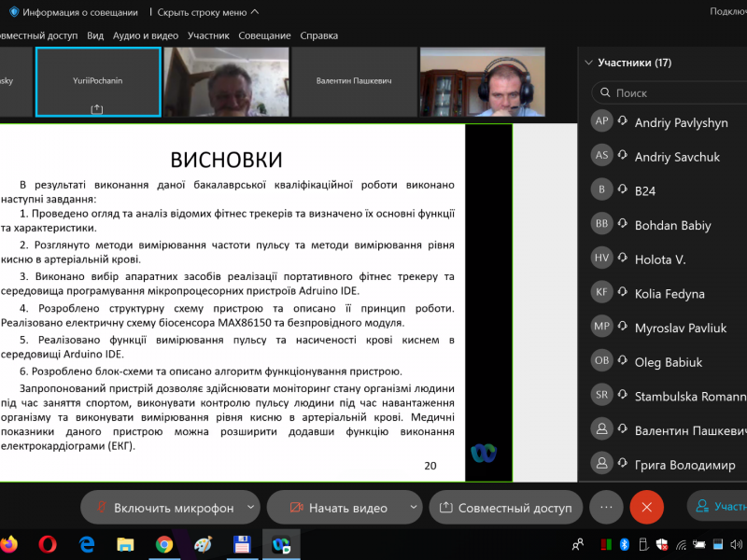Click the meeting information shield icon

14,12
